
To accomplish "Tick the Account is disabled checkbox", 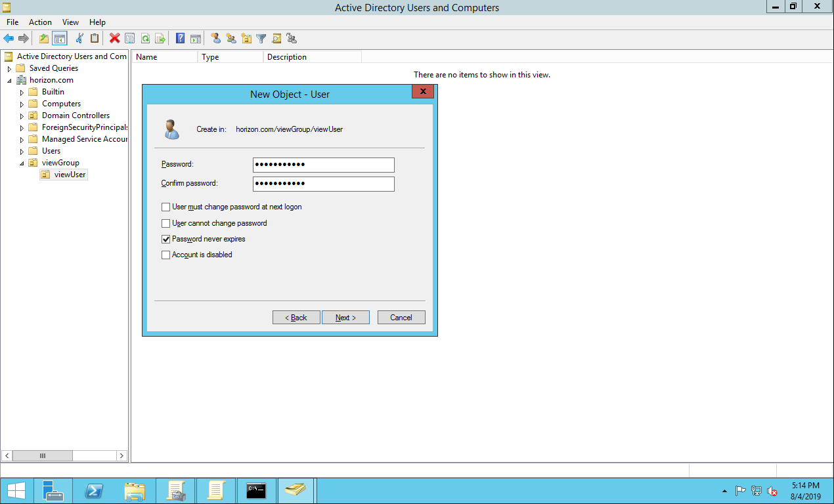I will pos(166,255).
